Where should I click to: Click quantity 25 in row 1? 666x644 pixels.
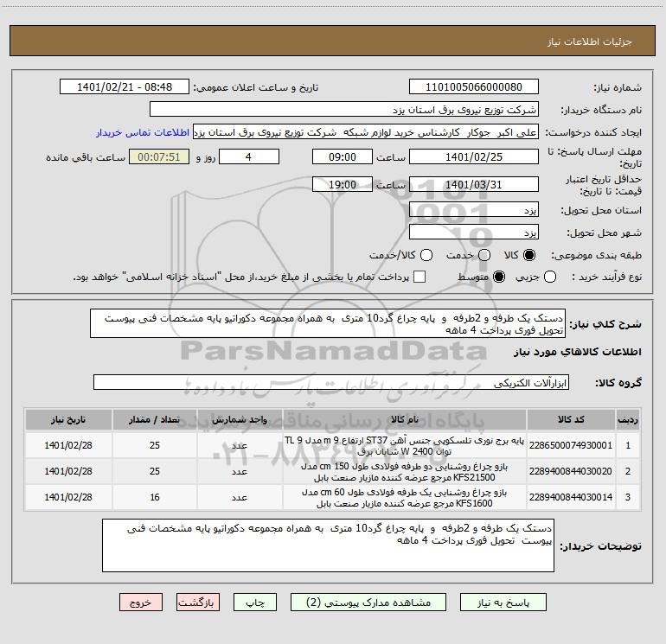155,445
